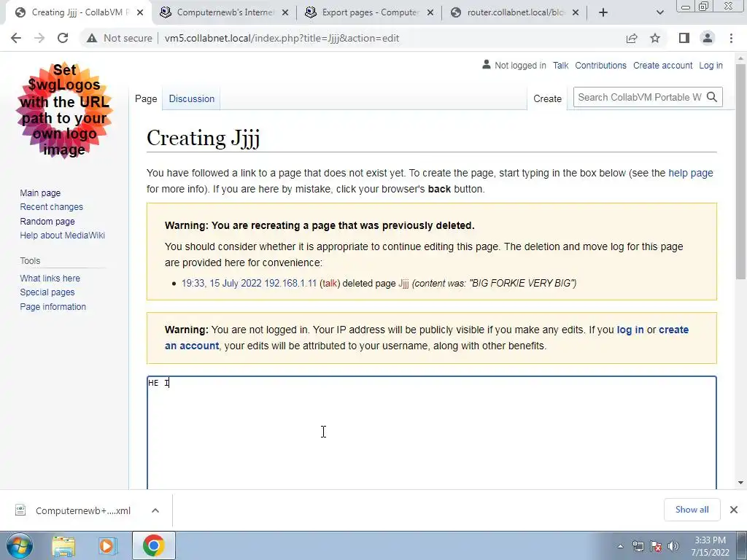Open Windows Media Player from taskbar

pos(108,545)
